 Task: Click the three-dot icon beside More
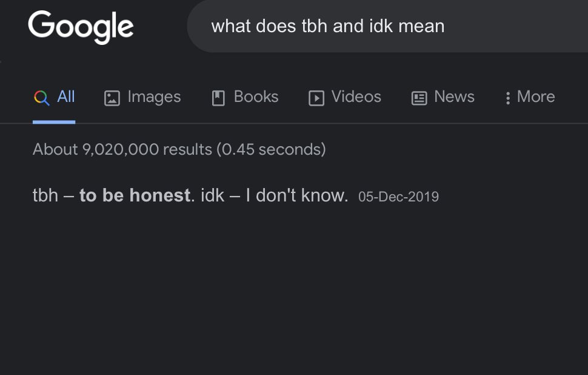(508, 98)
